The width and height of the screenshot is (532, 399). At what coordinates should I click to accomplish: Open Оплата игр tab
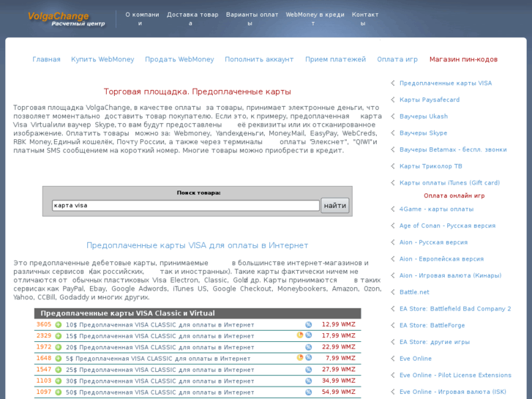(x=397, y=59)
